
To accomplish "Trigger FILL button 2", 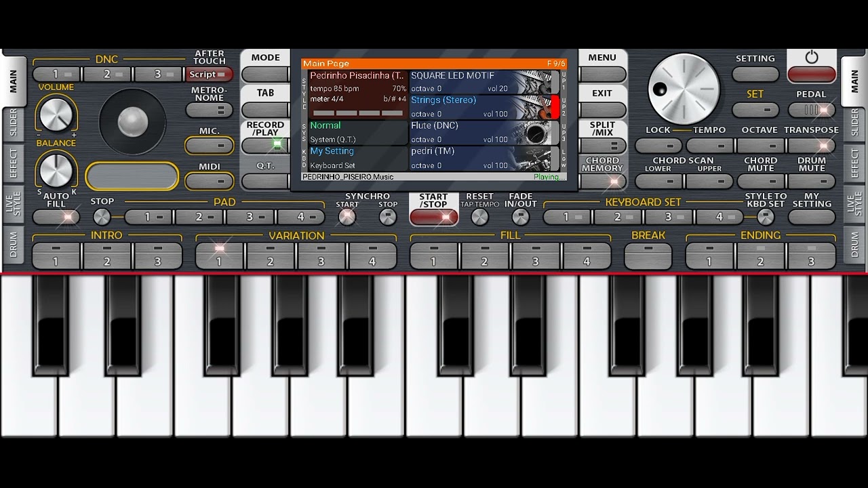I will point(485,256).
